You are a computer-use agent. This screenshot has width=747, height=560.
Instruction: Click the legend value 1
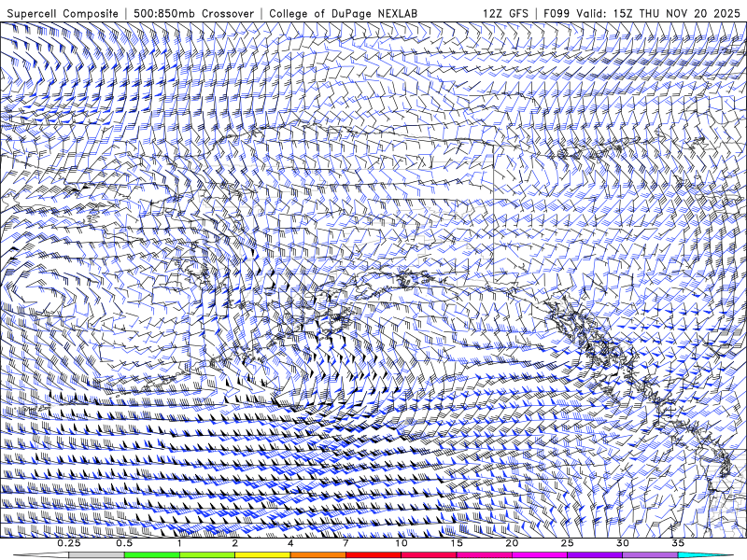tap(179, 543)
